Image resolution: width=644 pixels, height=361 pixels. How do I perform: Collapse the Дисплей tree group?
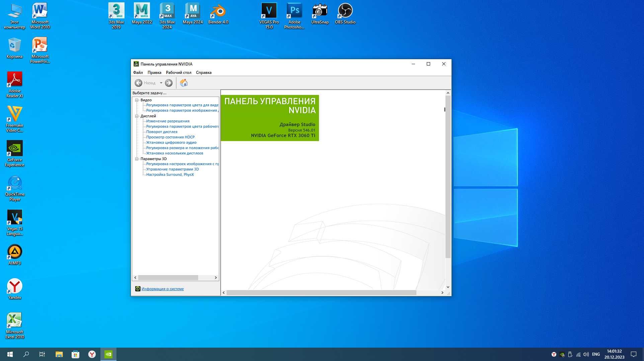click(x=137, y=116)
